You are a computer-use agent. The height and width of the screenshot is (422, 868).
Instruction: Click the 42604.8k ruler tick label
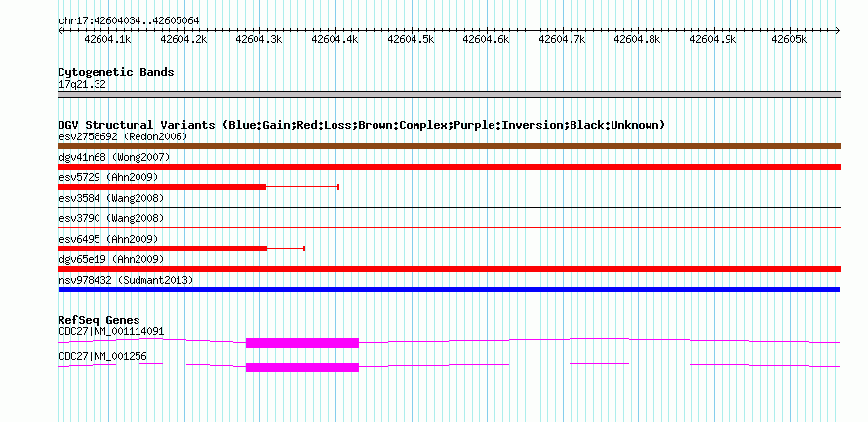tap(638, 39)
